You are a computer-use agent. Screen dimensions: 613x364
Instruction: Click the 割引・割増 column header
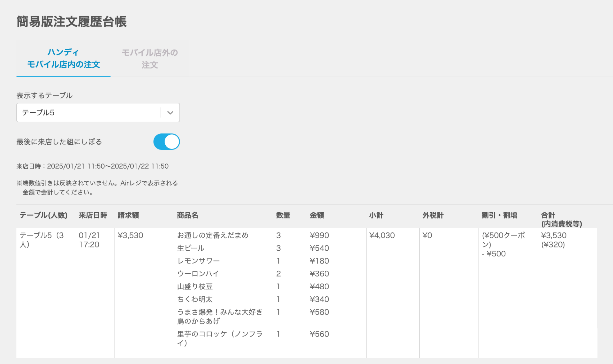499,215
